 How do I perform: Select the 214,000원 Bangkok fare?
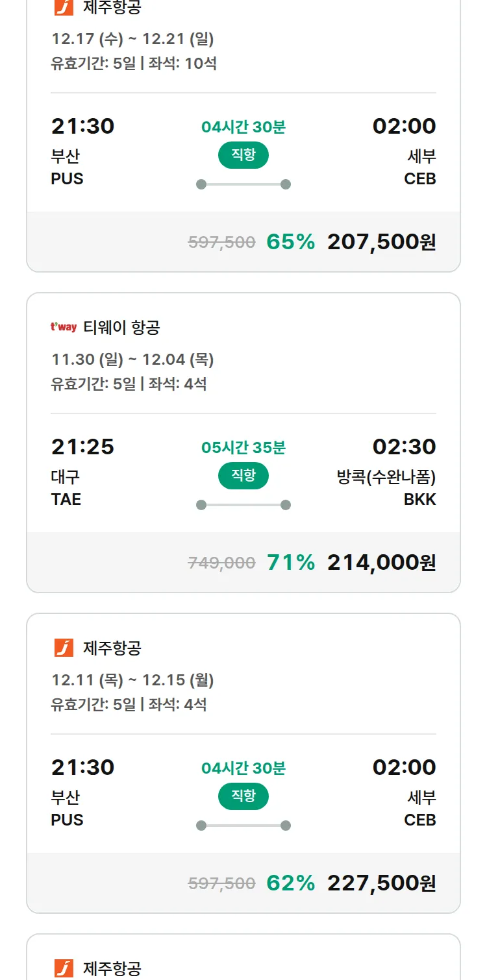coord(381,563)
